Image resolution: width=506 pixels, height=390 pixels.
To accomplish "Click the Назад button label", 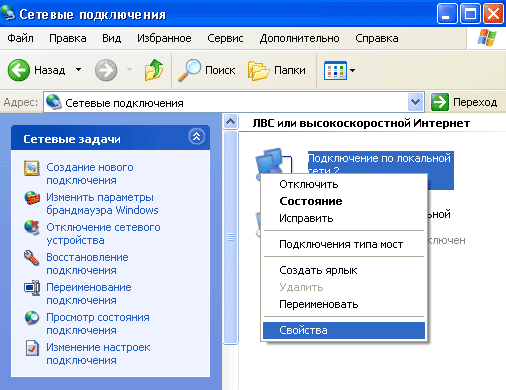I will pos(50,70).
